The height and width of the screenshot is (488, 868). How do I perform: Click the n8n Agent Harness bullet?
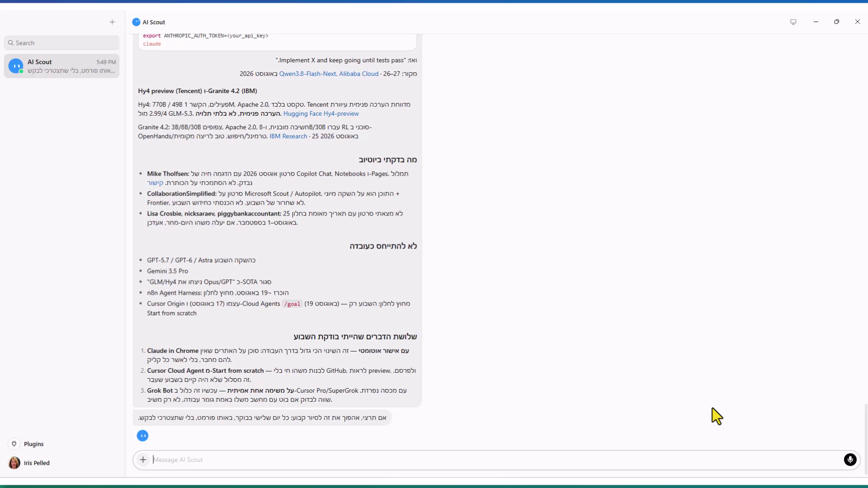(x=217, y=293)
